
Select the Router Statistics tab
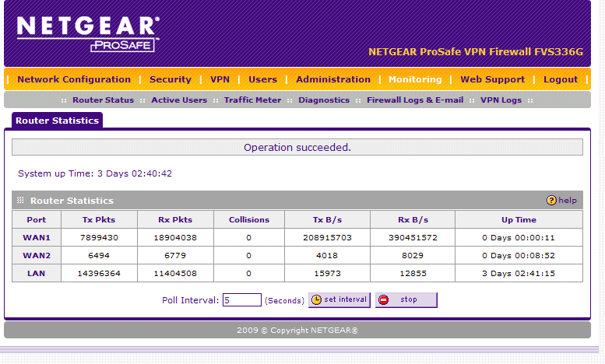pyautogui.click(x=57, y=121)
